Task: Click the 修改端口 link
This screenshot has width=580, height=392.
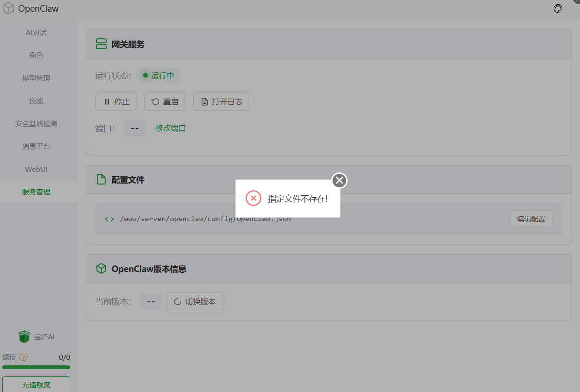Action: pyautogui.click(x=171, y=128)
